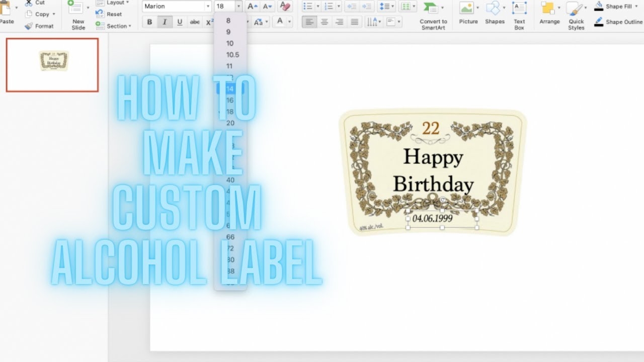
Task: Open the Arrange tool
Action: (x=549, y=14)
